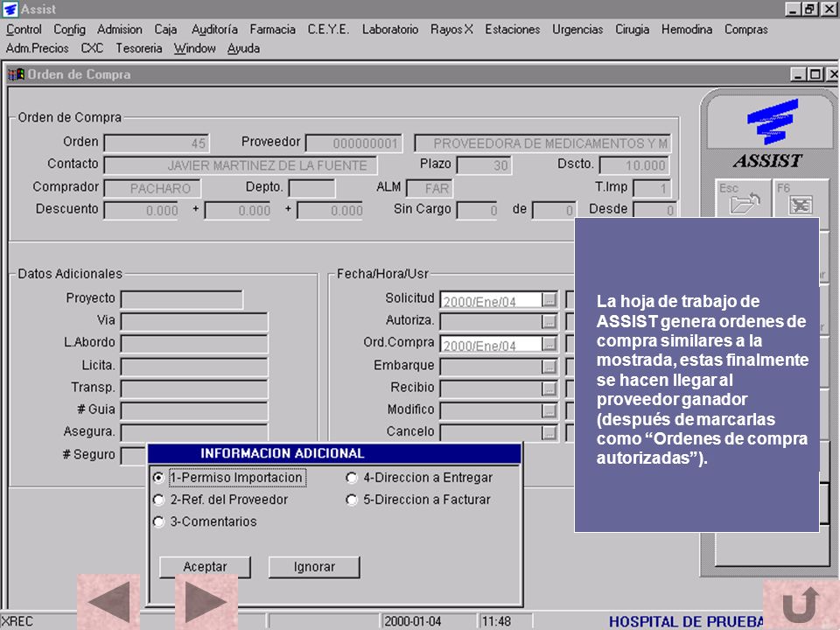Screen dimensions: 840x630
Task: Open the Solicitud date picker button
Action: (x=549, y=300)
